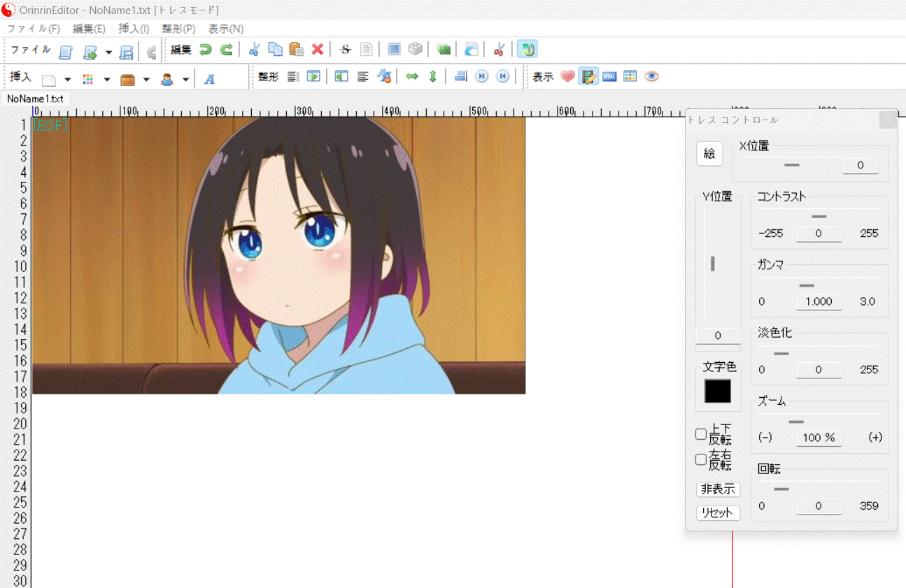The height and width of the screenshot is (588, 906).
Task: Click the black 文字色 color swatch
Action: point(717,392)
